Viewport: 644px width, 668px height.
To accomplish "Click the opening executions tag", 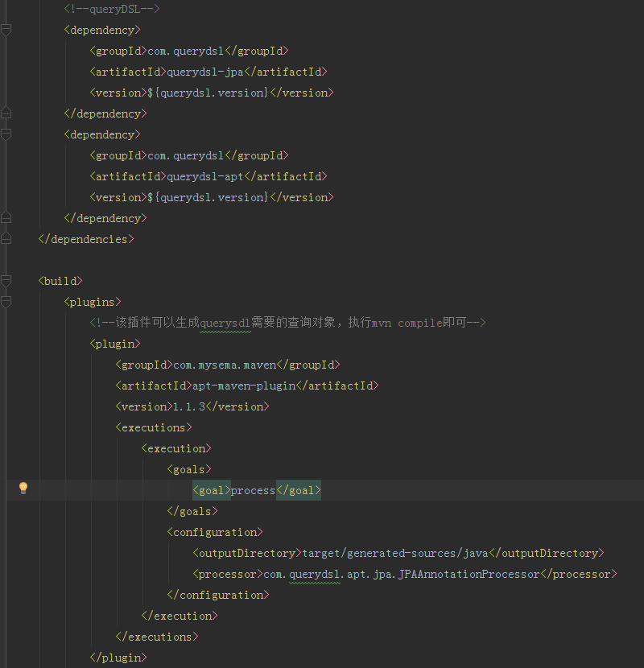I will point(154,427).
